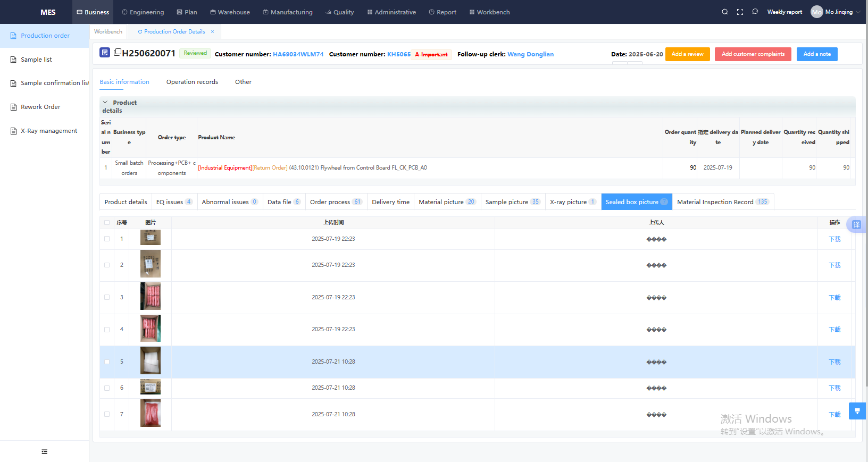The height and width of the screenshot is (462, 868).
Task: Click the blue floating button at bottom right
Action: pyautogui.click(x=857, y=411)
